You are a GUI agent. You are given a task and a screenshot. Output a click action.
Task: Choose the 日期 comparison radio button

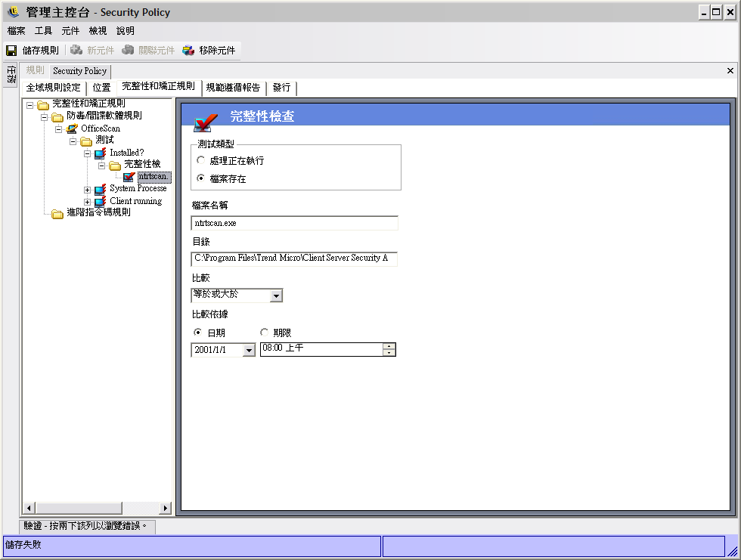pyautogui.click(x=197, y=332)
